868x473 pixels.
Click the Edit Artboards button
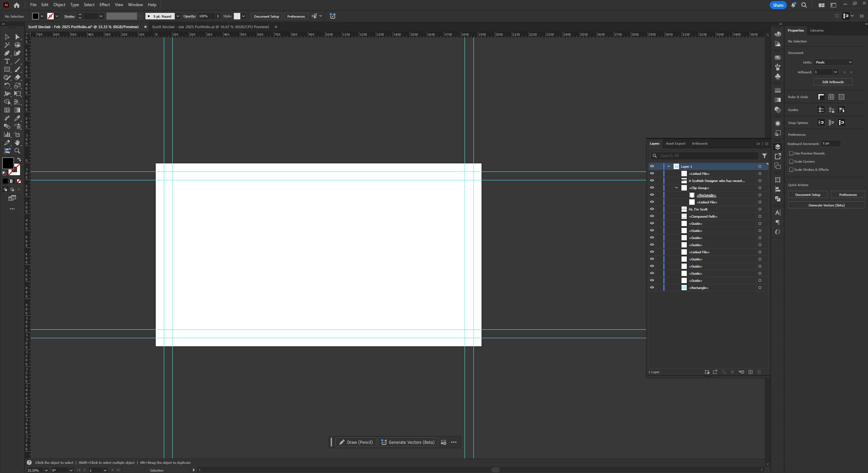pos(833,82)
